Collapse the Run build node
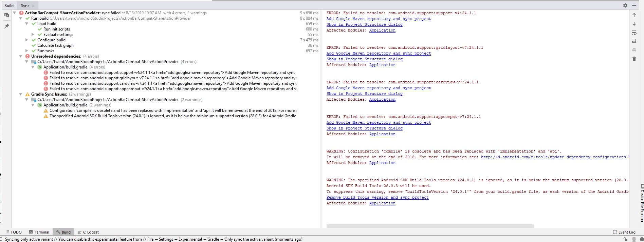The image size is (644, 242). point(21,18)
